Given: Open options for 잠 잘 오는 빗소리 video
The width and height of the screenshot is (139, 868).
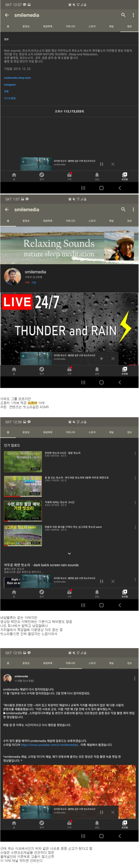Looking at the screenshot, I should tap(135, 478).
